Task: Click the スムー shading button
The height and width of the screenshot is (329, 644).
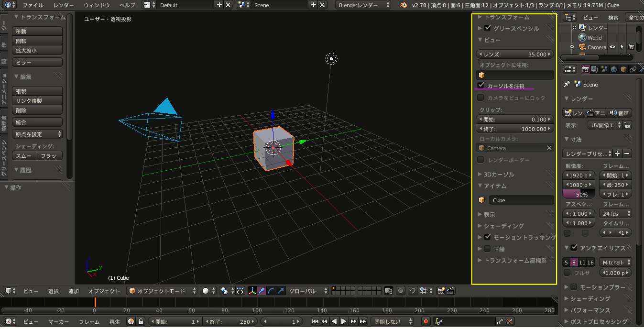Action: coord(24,156)
